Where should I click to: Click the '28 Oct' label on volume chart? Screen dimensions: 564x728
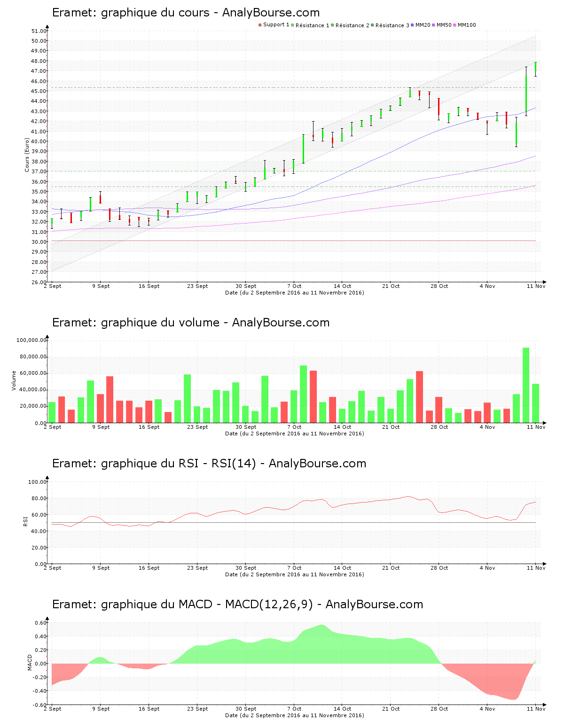click(439, 427)
